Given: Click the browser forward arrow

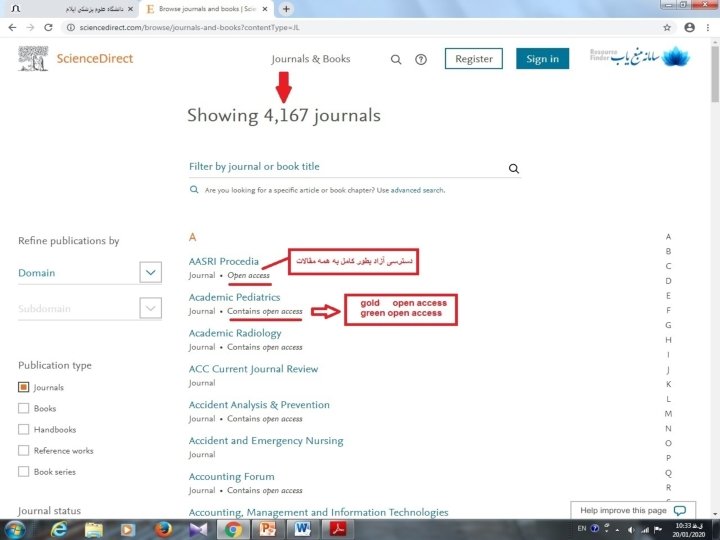Looking at the screenshot, I should coord(30,28).
